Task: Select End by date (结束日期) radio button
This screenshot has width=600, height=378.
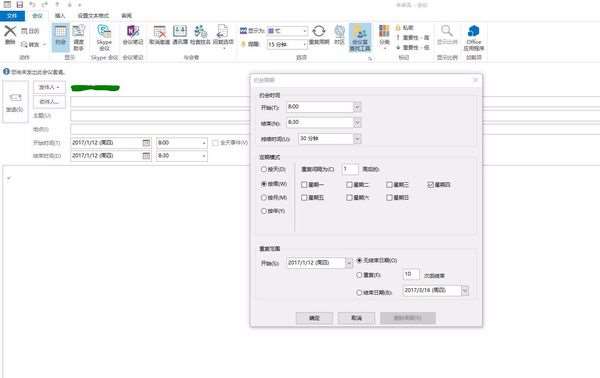Action: pos(359,293)
